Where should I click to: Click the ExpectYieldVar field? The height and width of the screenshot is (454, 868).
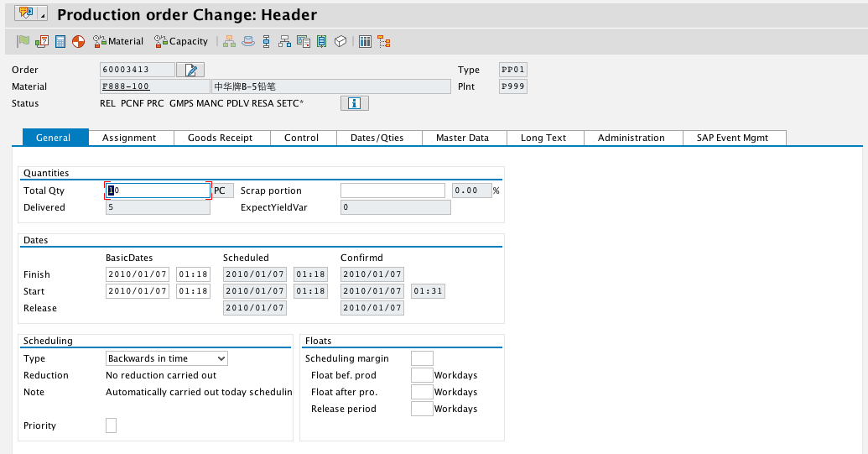[x=395, y=207]
